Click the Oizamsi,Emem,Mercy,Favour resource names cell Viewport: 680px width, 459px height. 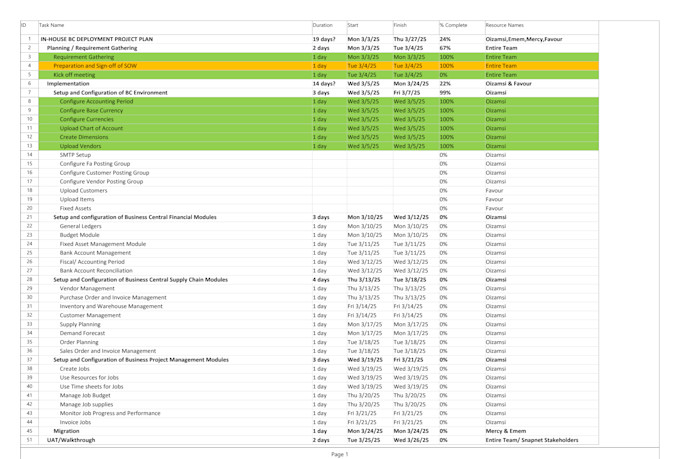524,39
